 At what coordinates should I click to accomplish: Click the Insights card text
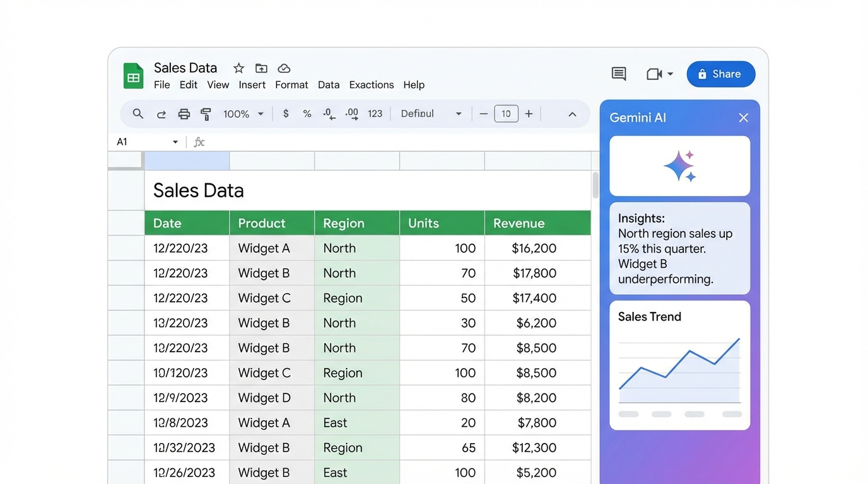click(675, 248)
